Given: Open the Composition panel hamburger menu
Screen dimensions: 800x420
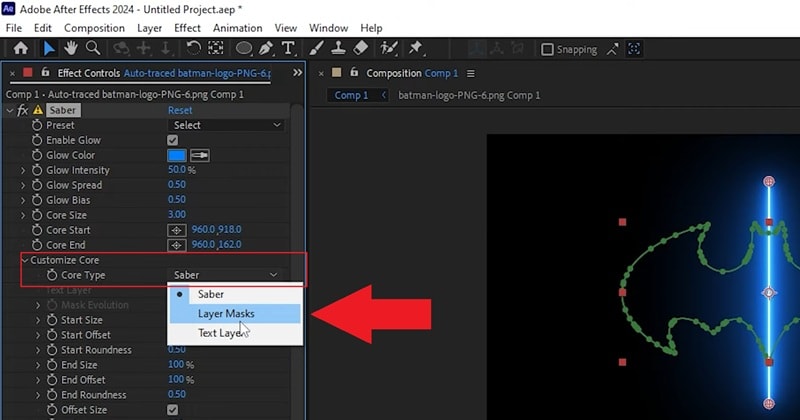Looking at the screenshot, I should click(470, 73).
